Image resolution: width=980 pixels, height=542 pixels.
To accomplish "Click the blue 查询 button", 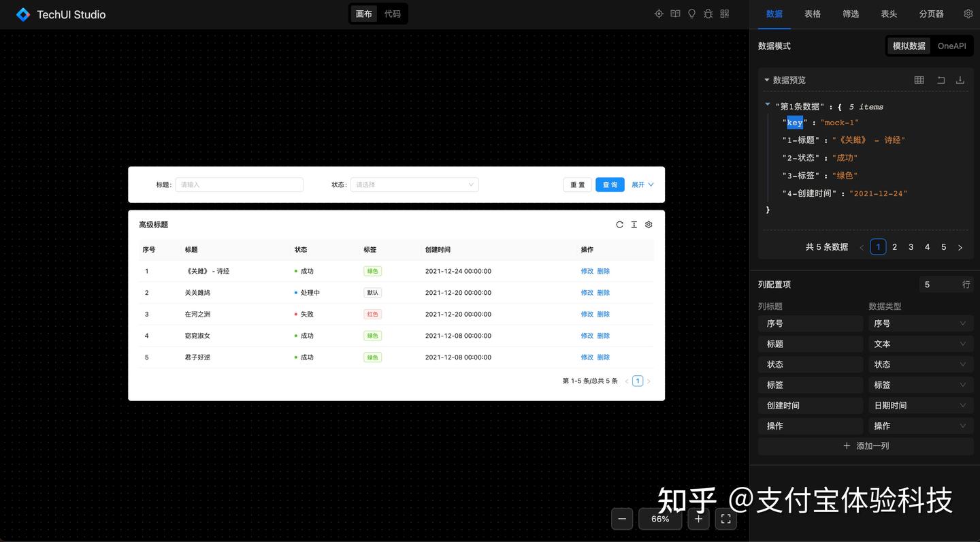I will [x=609, y=185].
